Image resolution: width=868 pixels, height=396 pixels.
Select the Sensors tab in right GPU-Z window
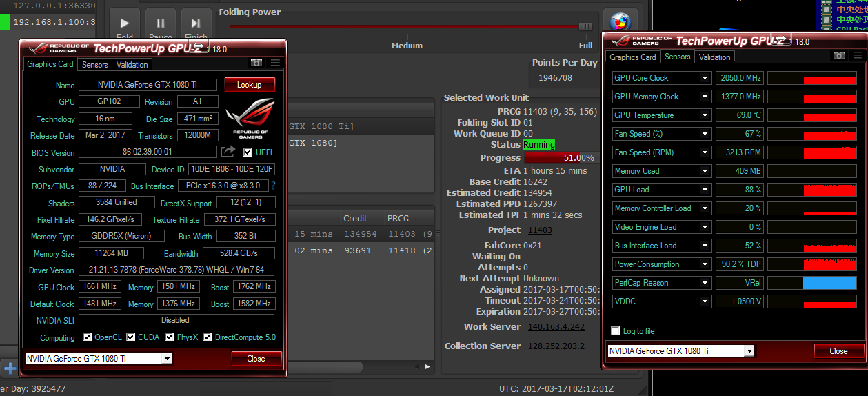tap(677, 57)
